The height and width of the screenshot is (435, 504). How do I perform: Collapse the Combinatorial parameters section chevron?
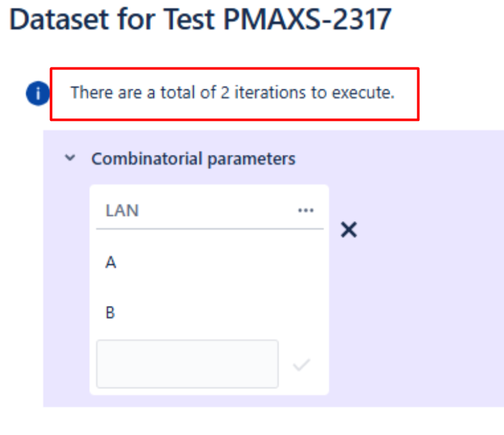pos(70,158)
